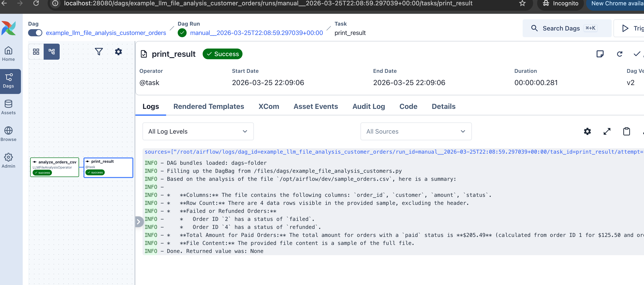Open the All Log Levels dropdown
Viewport: 644px width, 285px height.
[x=198, y=131]
